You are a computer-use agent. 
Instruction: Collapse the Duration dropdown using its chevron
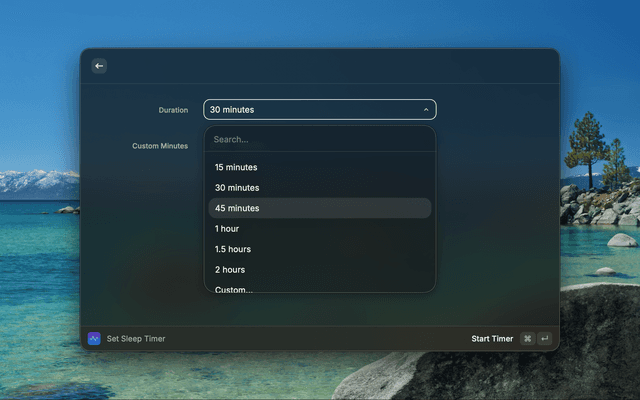click(x=426, y=110)
